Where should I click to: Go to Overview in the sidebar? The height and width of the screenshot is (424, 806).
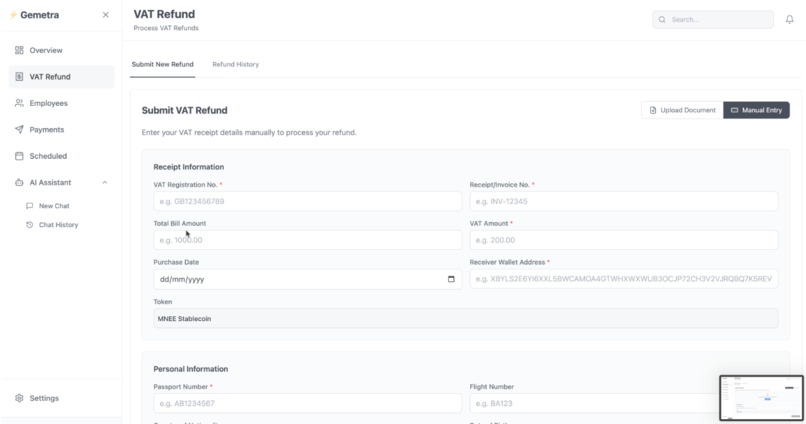point(61,50)
